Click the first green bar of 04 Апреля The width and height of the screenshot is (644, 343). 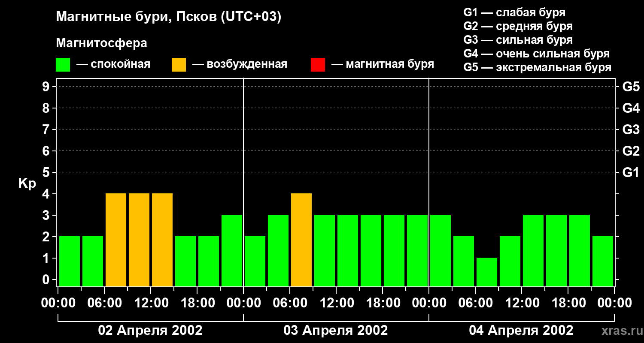440,250
